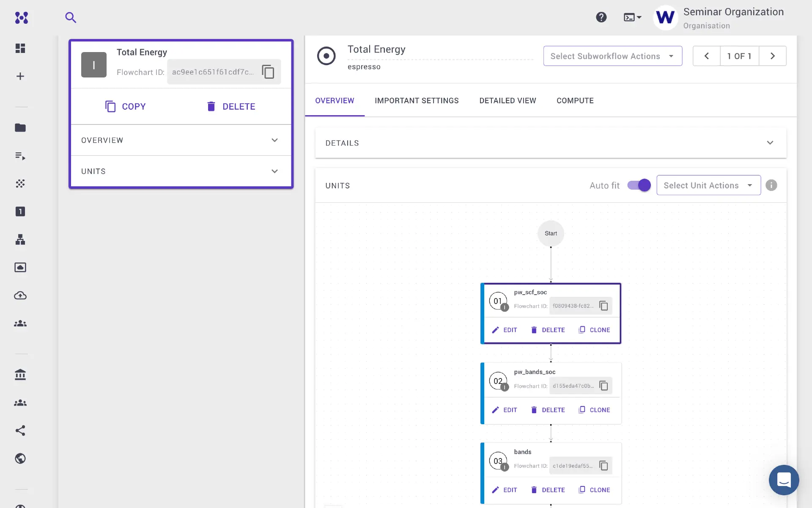This screenshot has width=812, height=508.
Task: Switch to the Compute tab
Action: click(x=575, y=101)
